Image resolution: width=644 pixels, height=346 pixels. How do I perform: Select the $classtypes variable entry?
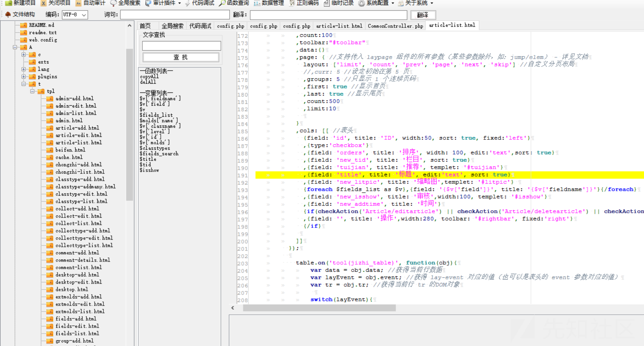[155, 148]
